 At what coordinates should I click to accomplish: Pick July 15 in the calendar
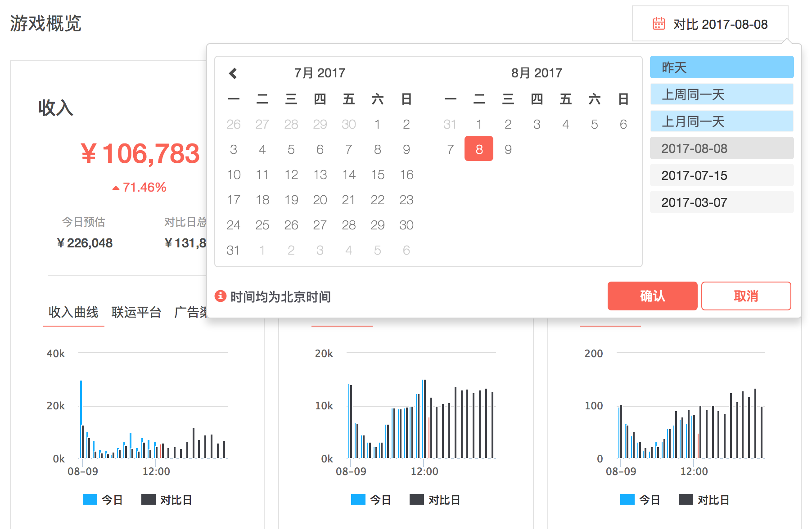coord(378,175)
